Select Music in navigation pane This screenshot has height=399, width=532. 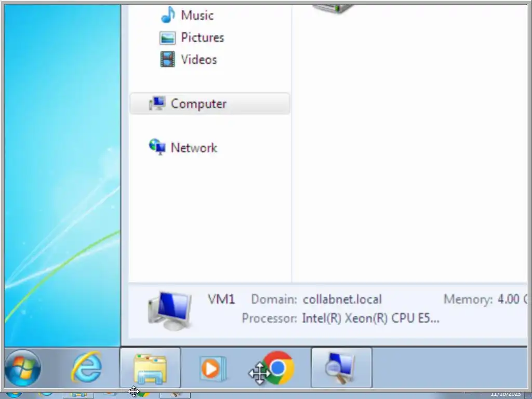coord(197,15)
